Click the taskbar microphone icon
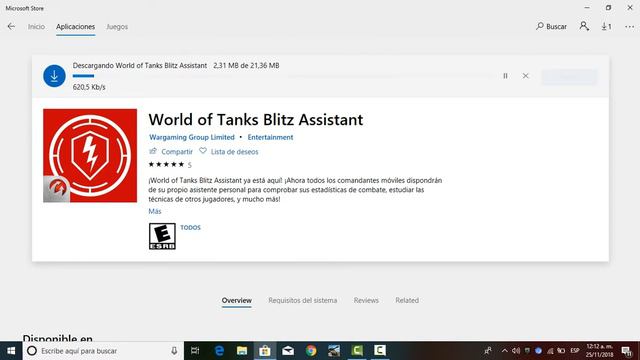 pos(174,351)
